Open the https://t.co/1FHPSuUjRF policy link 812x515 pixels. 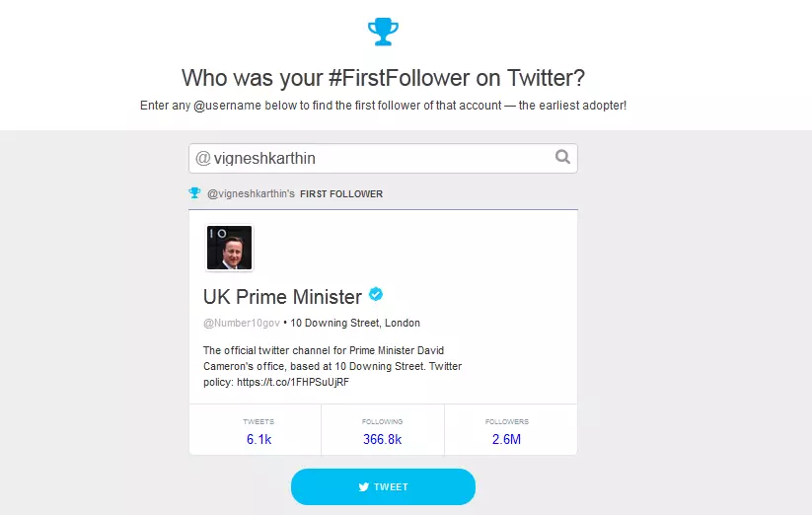pos(293,382)
